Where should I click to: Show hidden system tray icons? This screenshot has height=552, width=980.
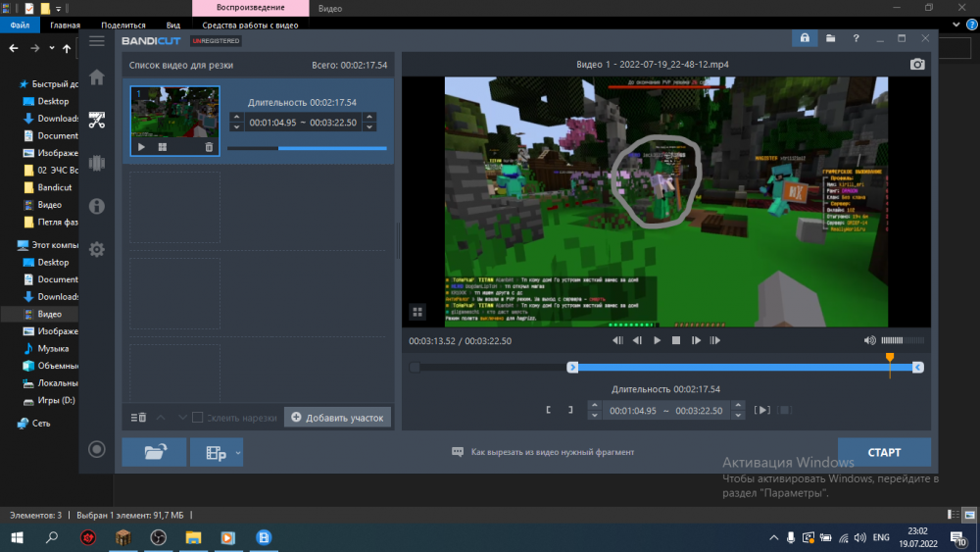(774, 537)
